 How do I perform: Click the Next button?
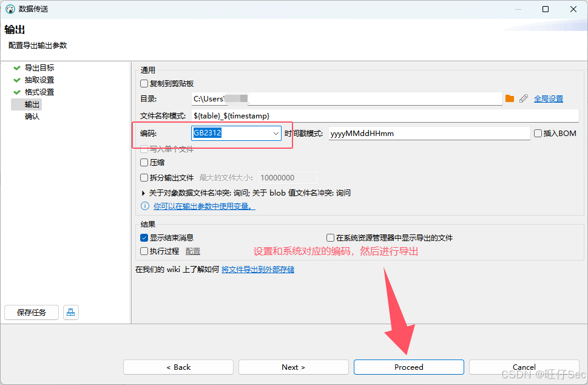pos(294,367)
